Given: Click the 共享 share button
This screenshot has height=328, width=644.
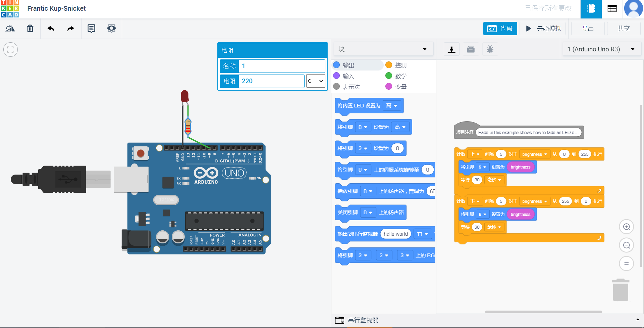Looking at the screenshot, I should (x=624, y=29).
